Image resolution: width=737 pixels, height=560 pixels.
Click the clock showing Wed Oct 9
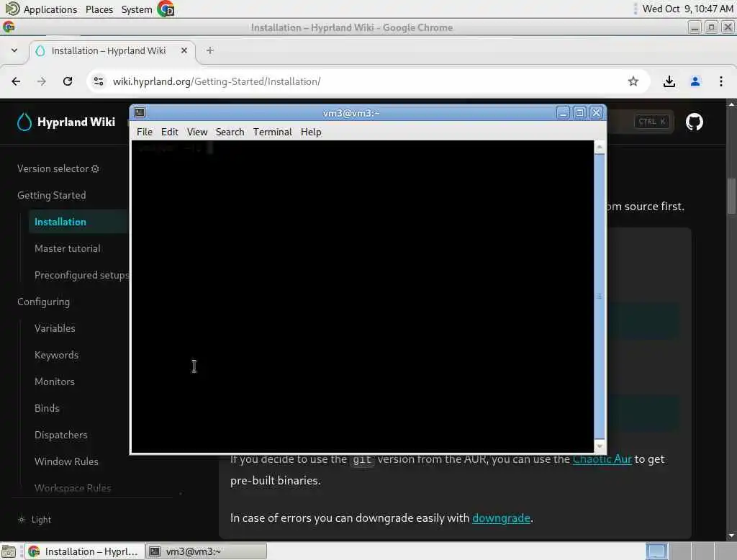click(687, 9)
